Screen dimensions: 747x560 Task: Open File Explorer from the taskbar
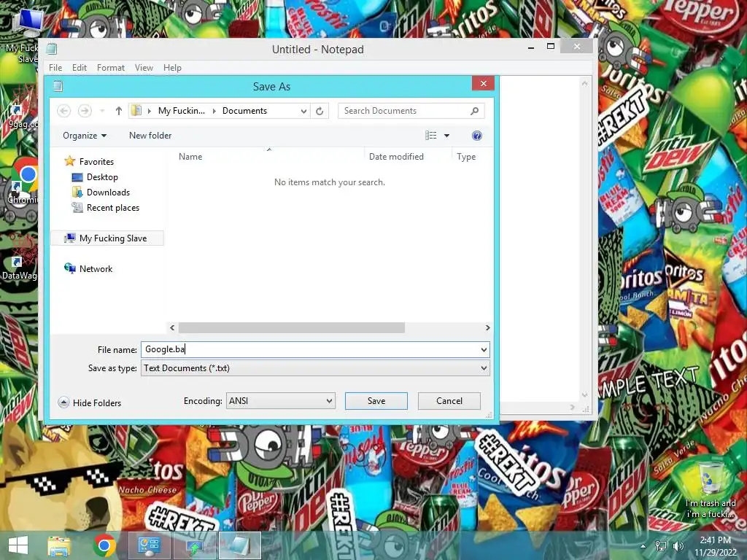[59, 545]
